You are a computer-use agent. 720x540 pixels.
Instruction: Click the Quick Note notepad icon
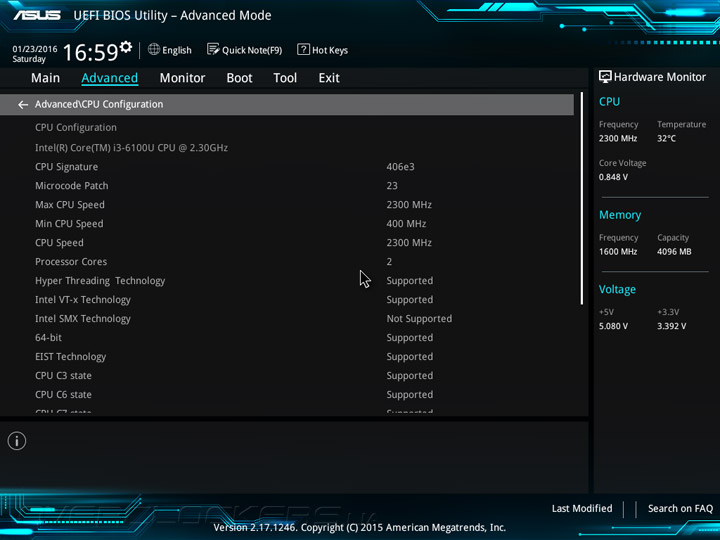(213, 49)
